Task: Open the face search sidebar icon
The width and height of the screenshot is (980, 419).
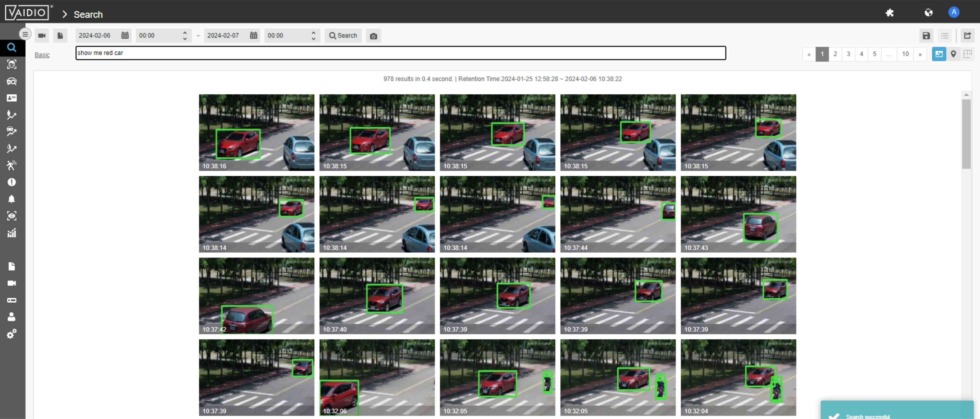Action: point(11,64)
